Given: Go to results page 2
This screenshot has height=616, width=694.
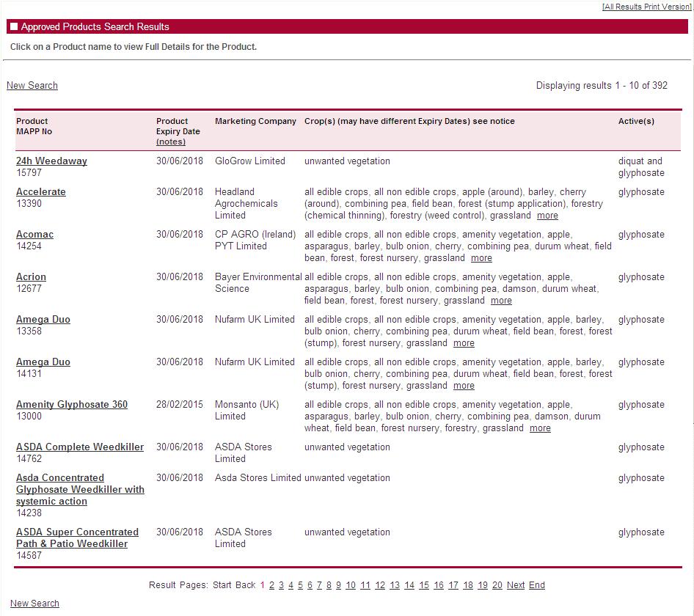Looking at the screenshot, I should pyautogui.click(x=271, y=585).
